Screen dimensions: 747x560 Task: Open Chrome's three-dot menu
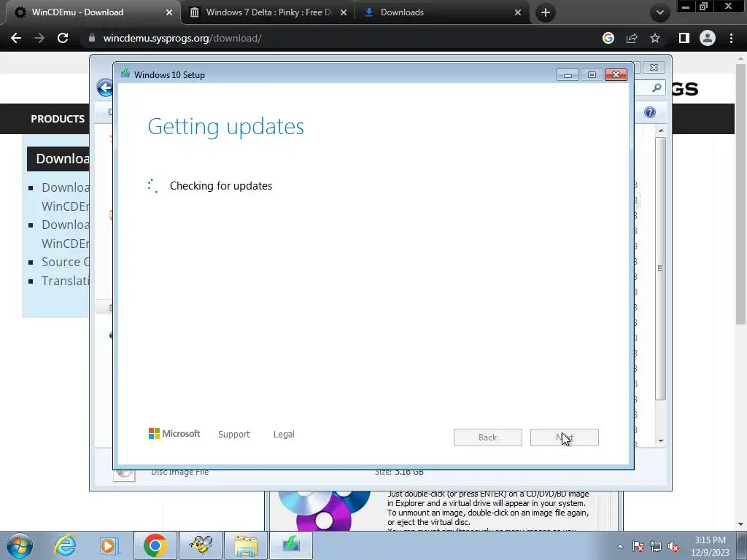coord(731,38)
